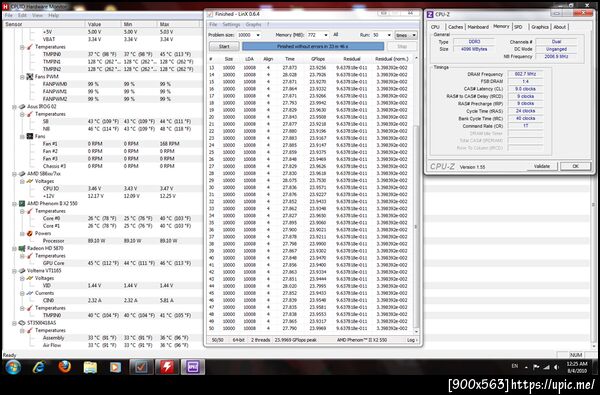This screenshot has width=600, height=395.
Task: Click the Action Center flag tray icon
Action: tap(536, 367)
